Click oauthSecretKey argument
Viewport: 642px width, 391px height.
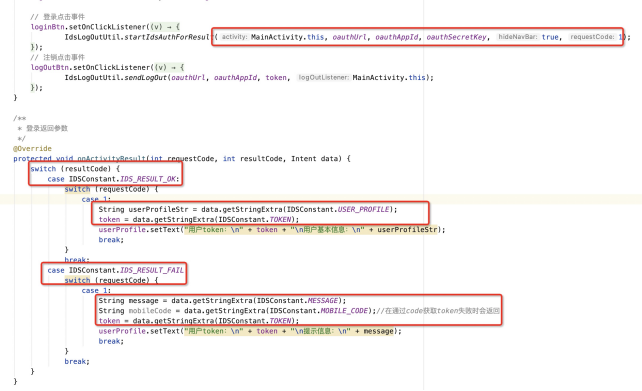pos(456,37)
